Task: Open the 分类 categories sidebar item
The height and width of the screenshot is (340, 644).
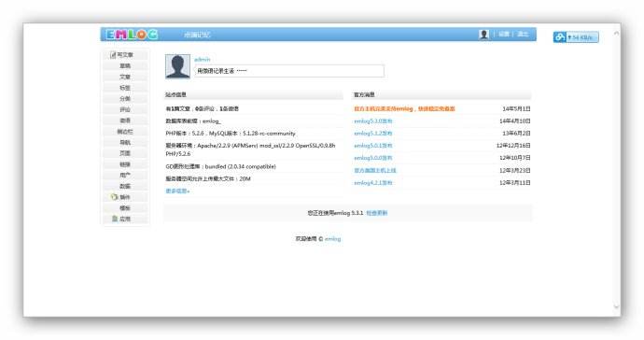Action: click(125, 99)
